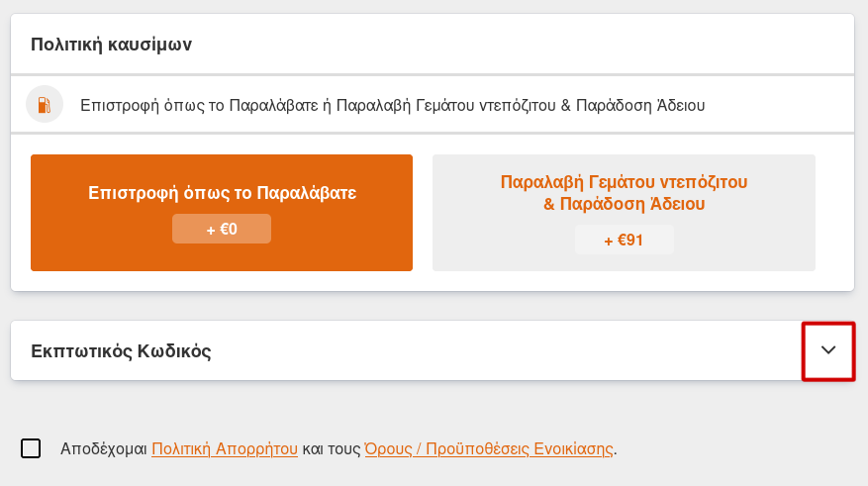
Task: Click the chevron arrow beside Εκπτωτικός Κωδικός
Action: [828, 350]
